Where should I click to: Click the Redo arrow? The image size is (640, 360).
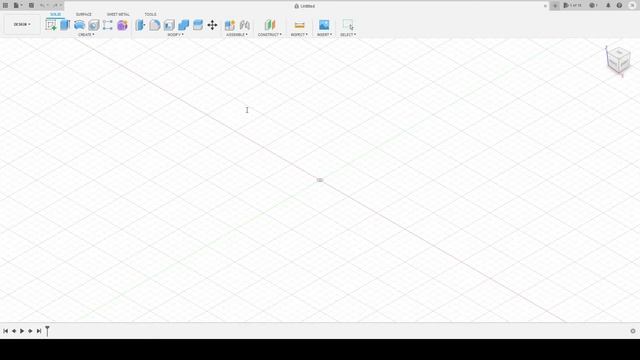tap(56, 6)
